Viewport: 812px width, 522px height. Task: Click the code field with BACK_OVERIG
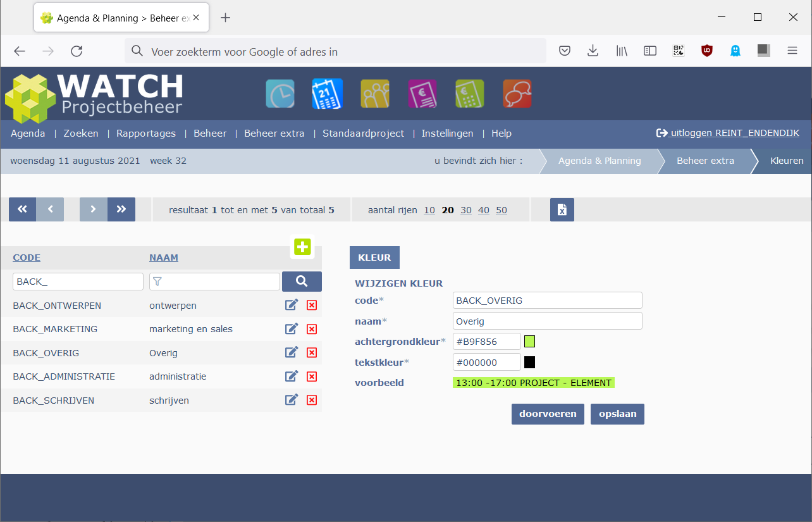[x=548, y=301]
